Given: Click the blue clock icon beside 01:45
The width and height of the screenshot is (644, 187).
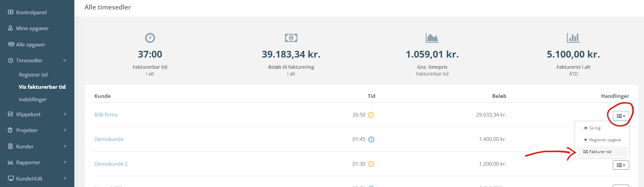Looking at the screenshot, I should pos(371,139).
